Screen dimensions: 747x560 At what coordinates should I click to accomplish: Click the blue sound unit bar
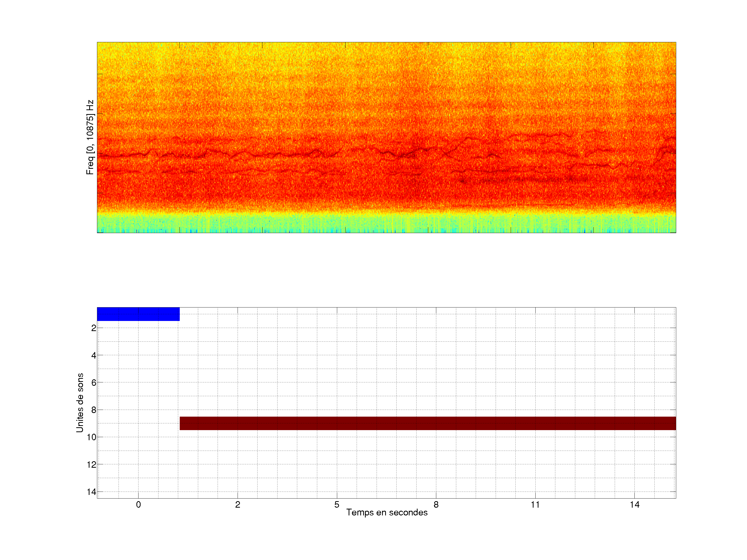(x=138, y=314)
